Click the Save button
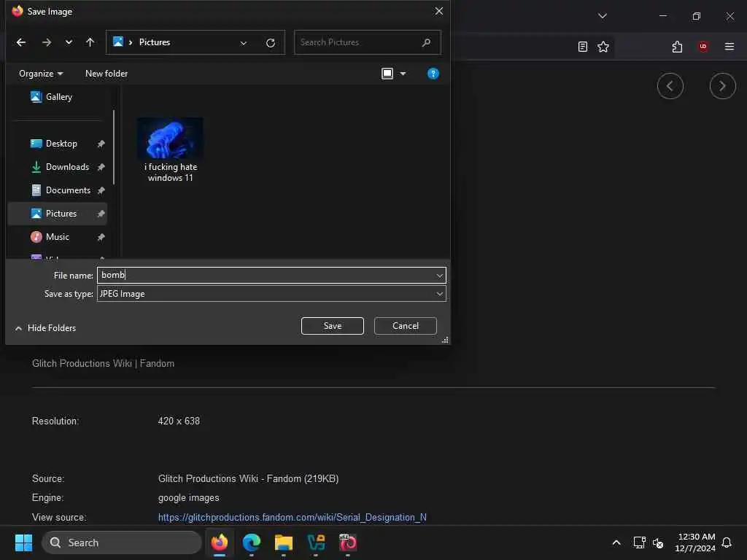 coord(333,326)
